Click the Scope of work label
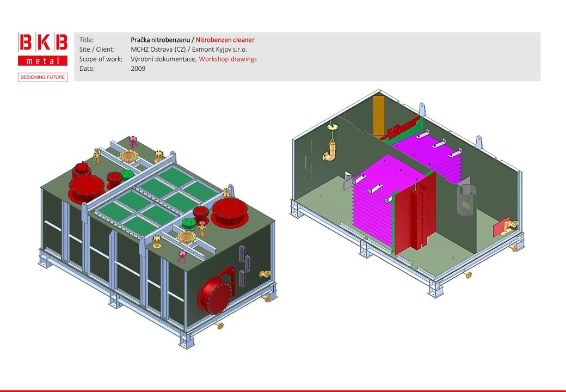This screenshot has width=566, height=392. 101,59
